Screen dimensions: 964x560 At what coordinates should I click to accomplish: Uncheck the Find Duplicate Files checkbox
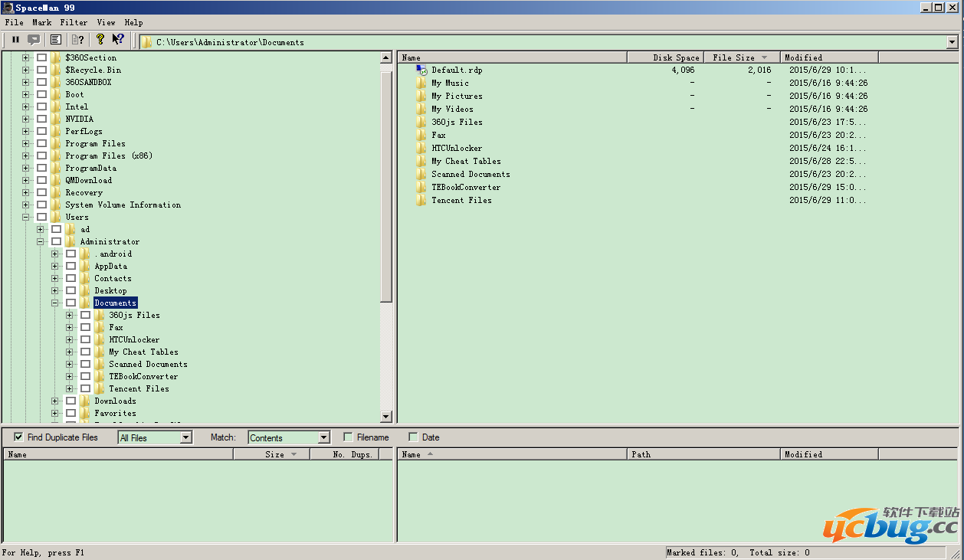click(x=18, y=437)
